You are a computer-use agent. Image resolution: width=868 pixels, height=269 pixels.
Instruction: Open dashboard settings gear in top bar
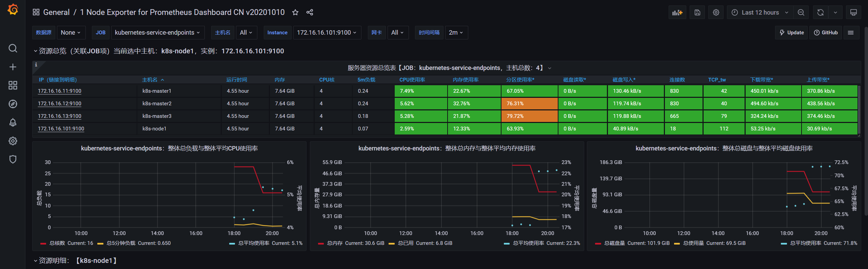pos(716,13)
